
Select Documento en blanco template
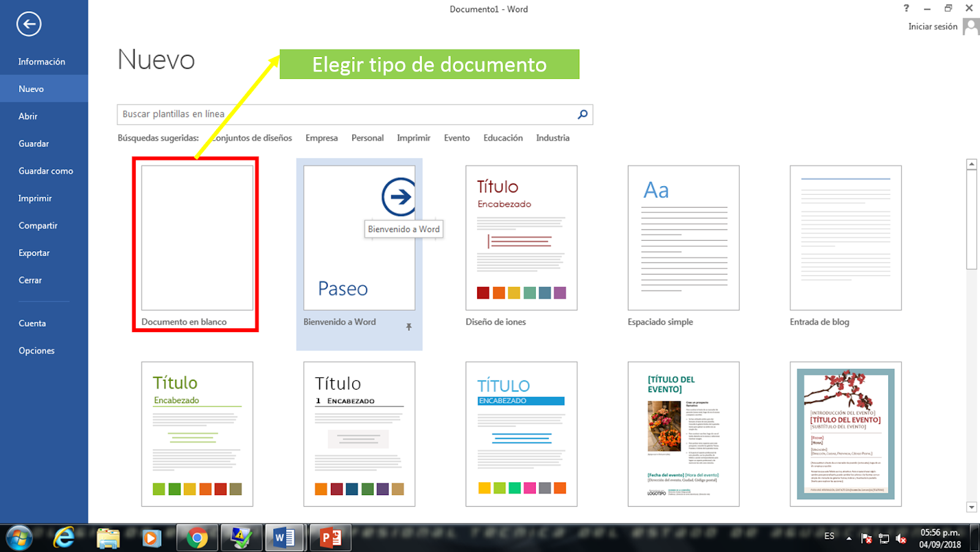[197, 238]
